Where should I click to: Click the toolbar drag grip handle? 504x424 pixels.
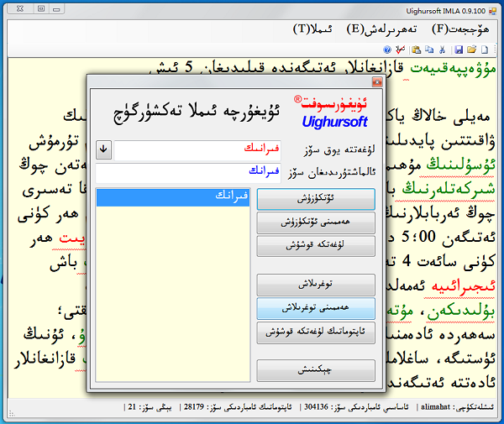(494, 50)
